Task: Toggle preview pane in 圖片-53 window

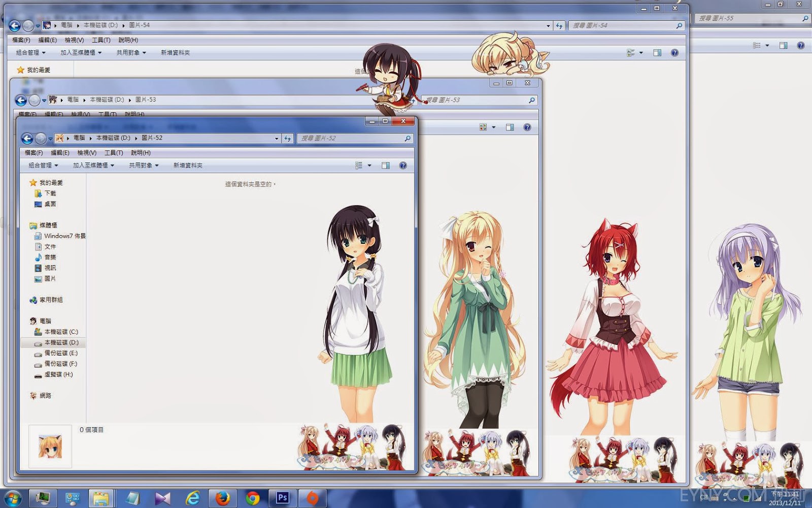Action: tap(510, 127)
